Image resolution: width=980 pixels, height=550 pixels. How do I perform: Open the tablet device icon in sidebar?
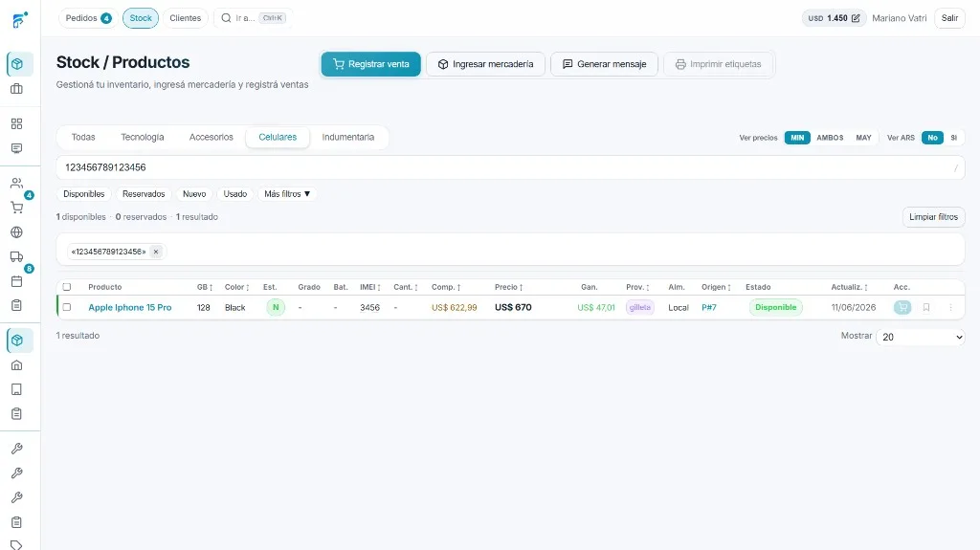point(17,389)
